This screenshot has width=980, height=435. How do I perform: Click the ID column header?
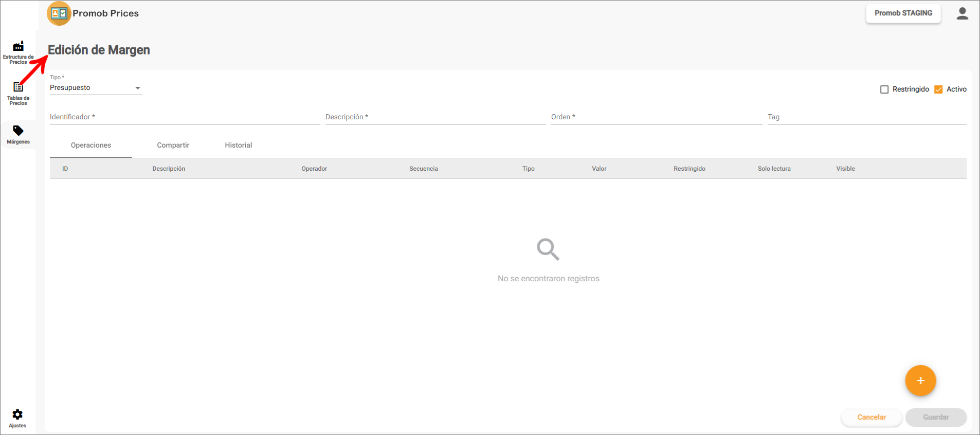point(65,169)
